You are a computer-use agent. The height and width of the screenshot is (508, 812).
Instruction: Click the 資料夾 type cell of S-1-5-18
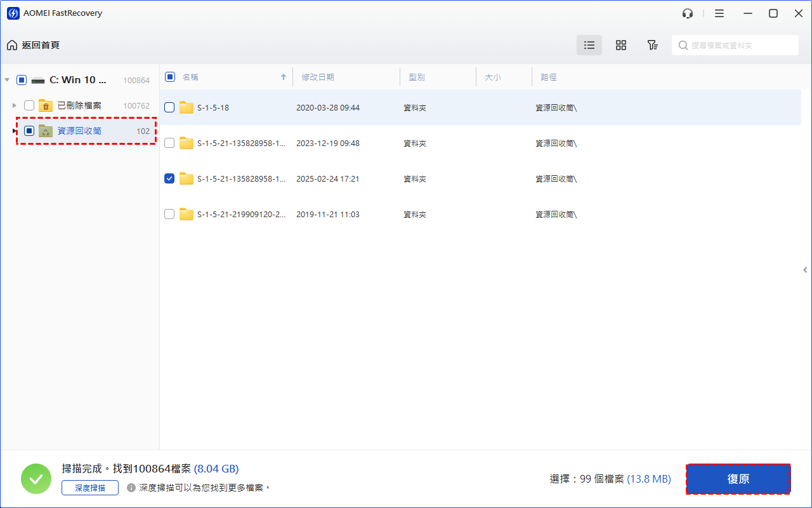[415, 107]
